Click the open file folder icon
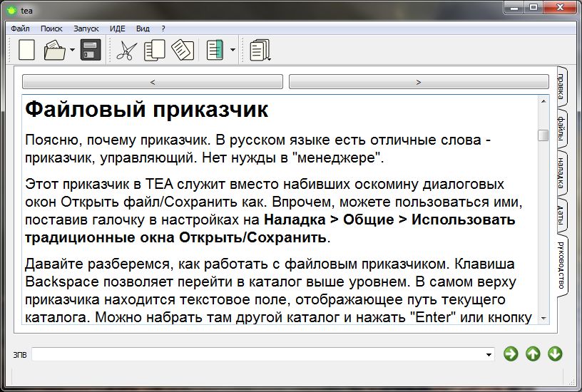582x392 pixels. click(54, 50)
